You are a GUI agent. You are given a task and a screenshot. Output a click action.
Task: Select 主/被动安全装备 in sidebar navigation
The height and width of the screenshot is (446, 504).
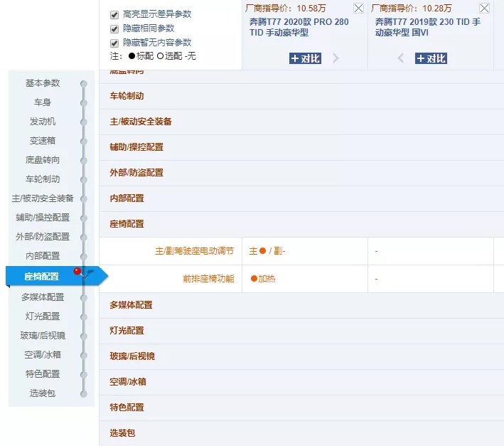[x=43, y=198]
